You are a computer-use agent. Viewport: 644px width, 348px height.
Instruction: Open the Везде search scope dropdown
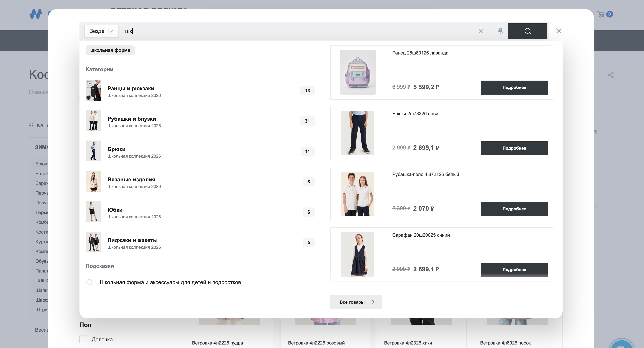coord(101,31)
